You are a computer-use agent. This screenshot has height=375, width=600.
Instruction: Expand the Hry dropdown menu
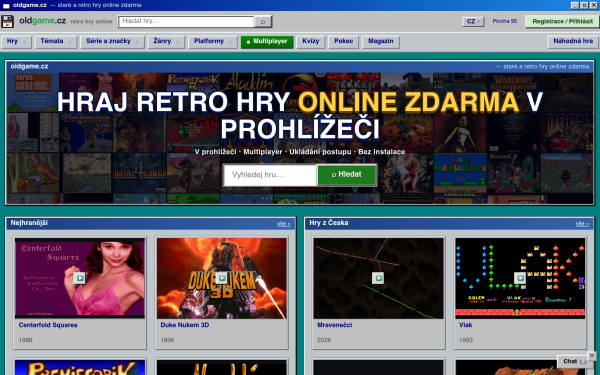coord(16,41)
